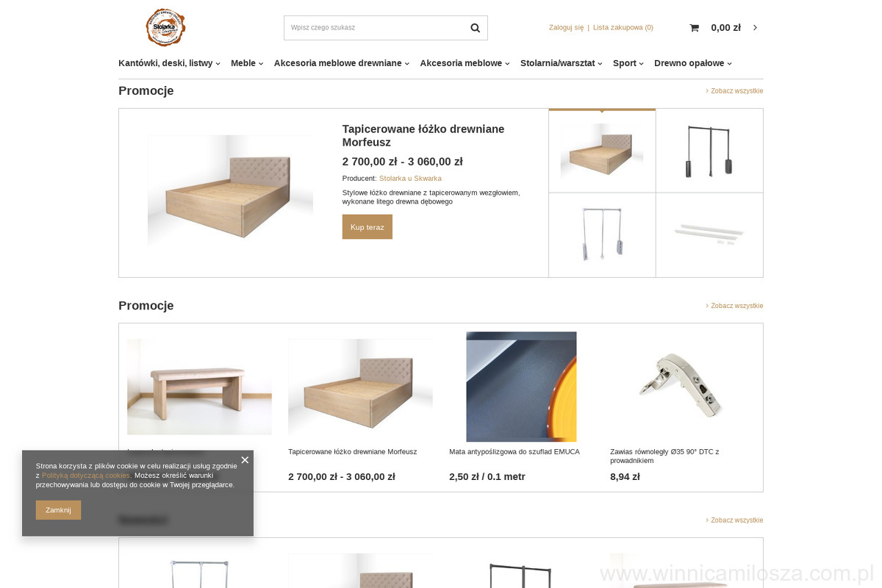
Task: Click the arrow next to cart total
Action: [x=755, y=28]
